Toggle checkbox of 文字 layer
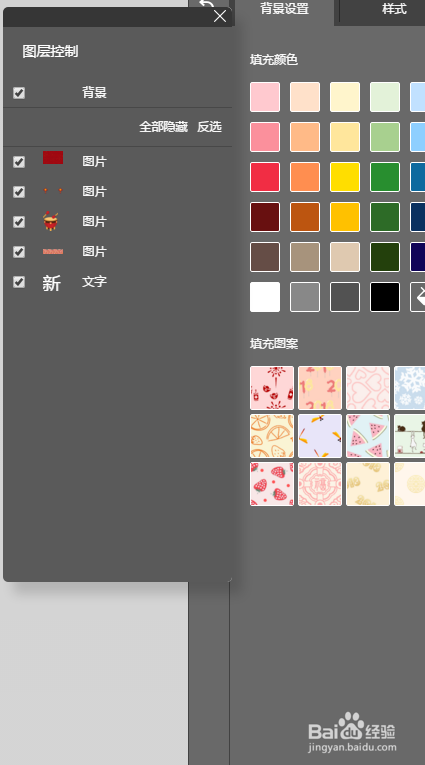 [x=19, y=282]
